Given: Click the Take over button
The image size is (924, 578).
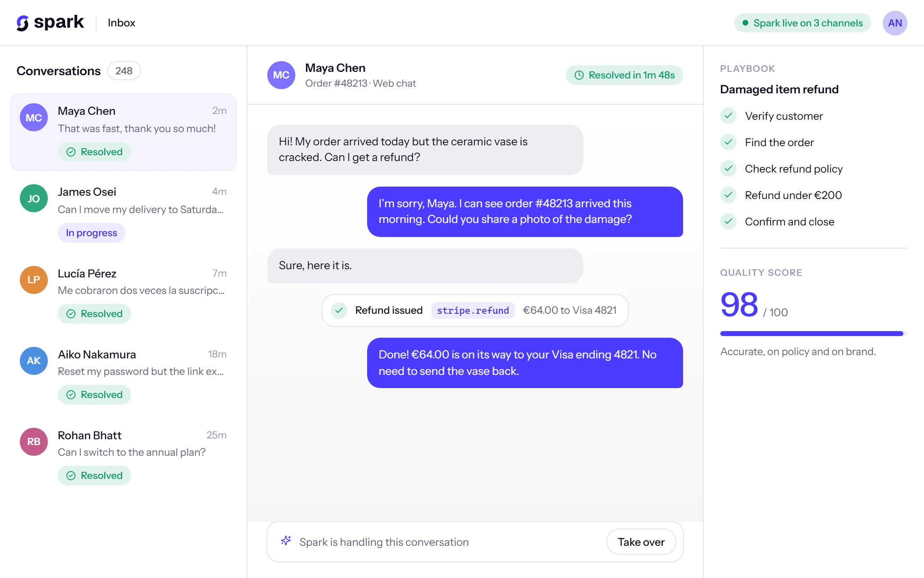Looking at the screenshot, I should coord(641,542).
